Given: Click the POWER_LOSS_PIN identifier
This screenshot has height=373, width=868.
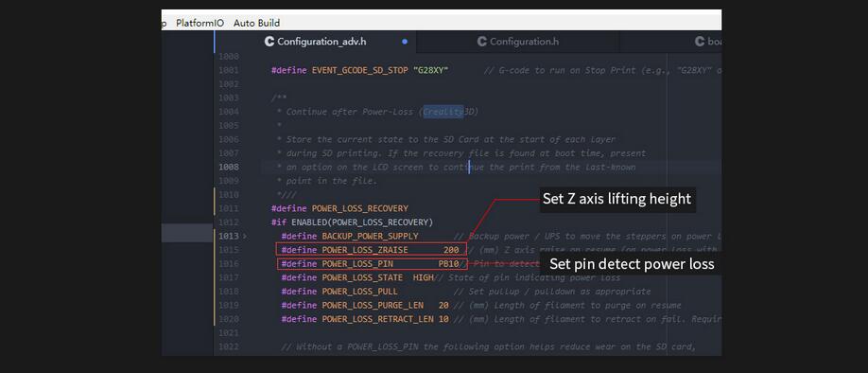Looking at the screenshot, I should coord(357,264).
